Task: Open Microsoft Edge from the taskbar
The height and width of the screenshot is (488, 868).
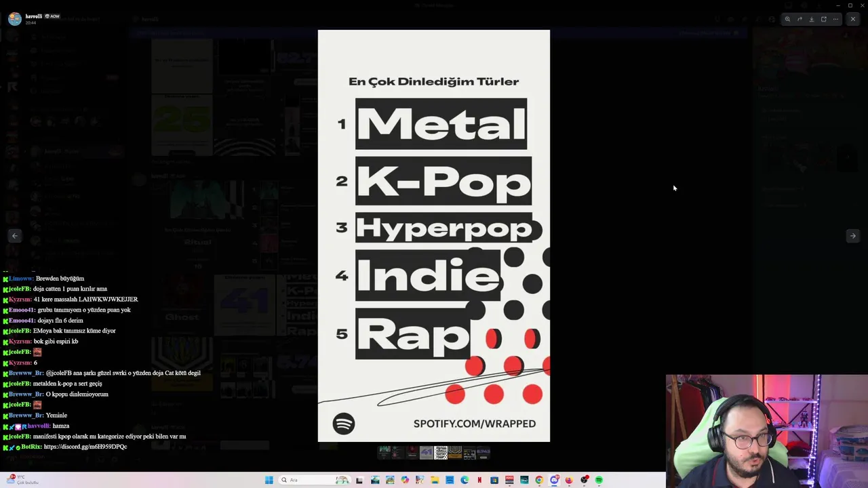Action: tap(465, 480)
